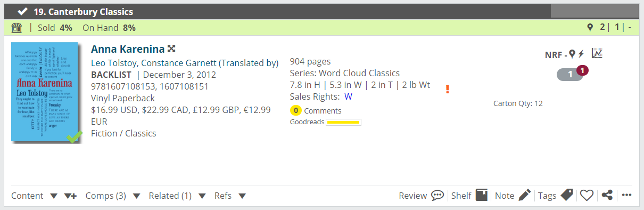The width and height of the screenshot is (644, 210).
Task: Expand all content arrow with plus
Action: click(x=70, y=196)
